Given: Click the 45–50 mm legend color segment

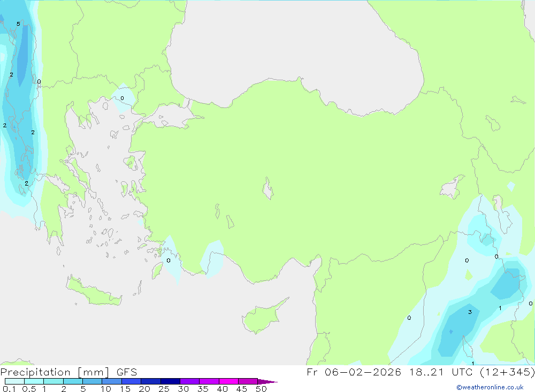Looking at the screenshot, I should tap(248, 381).
